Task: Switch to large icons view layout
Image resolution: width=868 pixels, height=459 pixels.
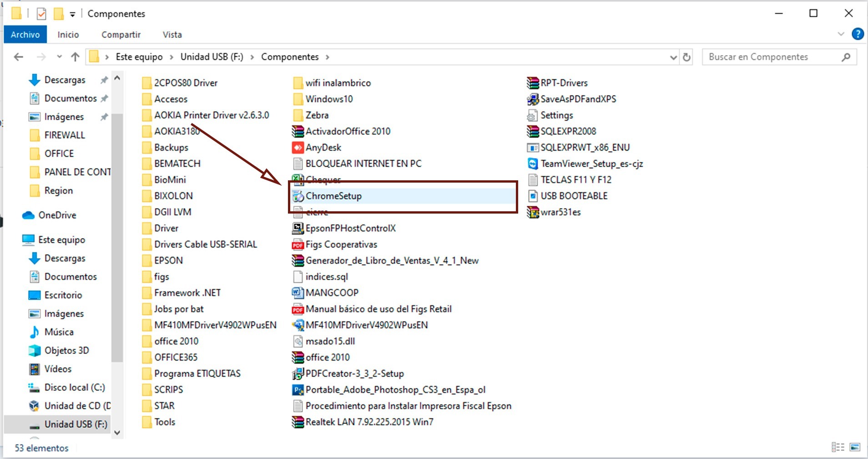Action: (855, 447)
